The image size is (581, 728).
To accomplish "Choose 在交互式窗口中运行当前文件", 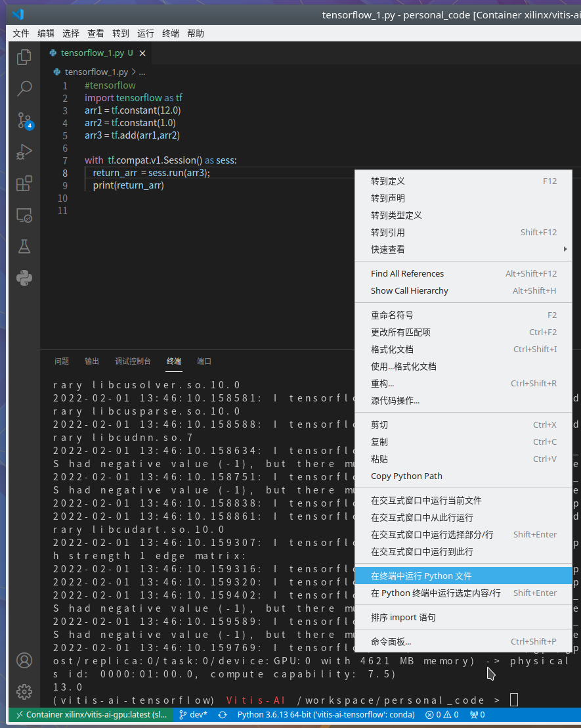I will (463, 501).
